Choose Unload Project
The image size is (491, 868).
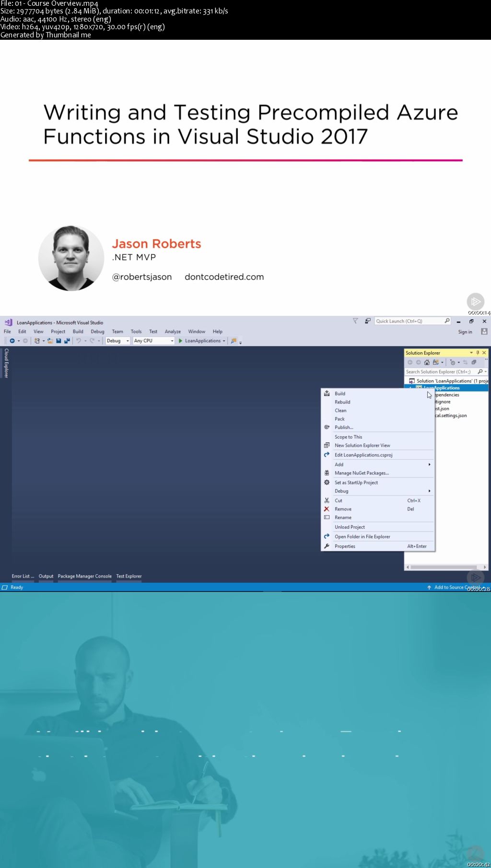(x=378, y=527)
